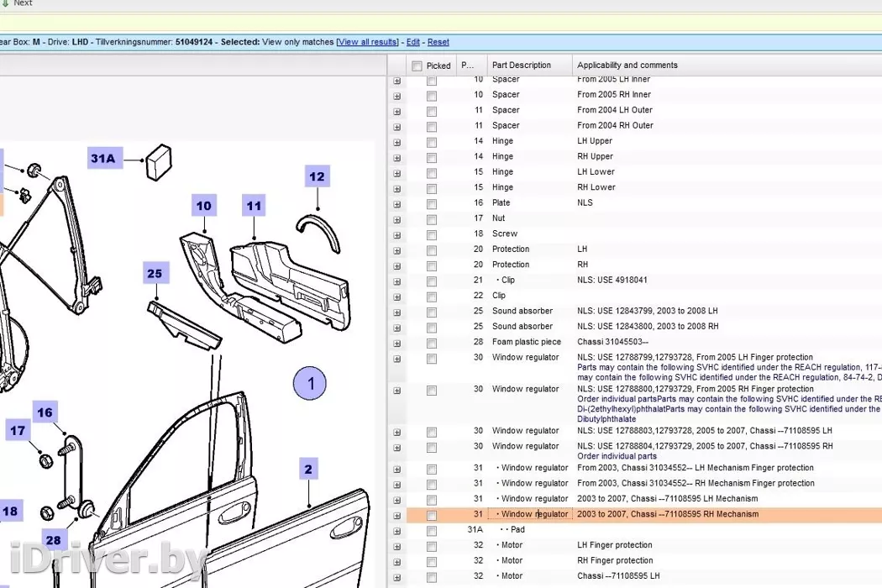Click the Edit link
Screen dimensions: 882x588
(413, 42)
